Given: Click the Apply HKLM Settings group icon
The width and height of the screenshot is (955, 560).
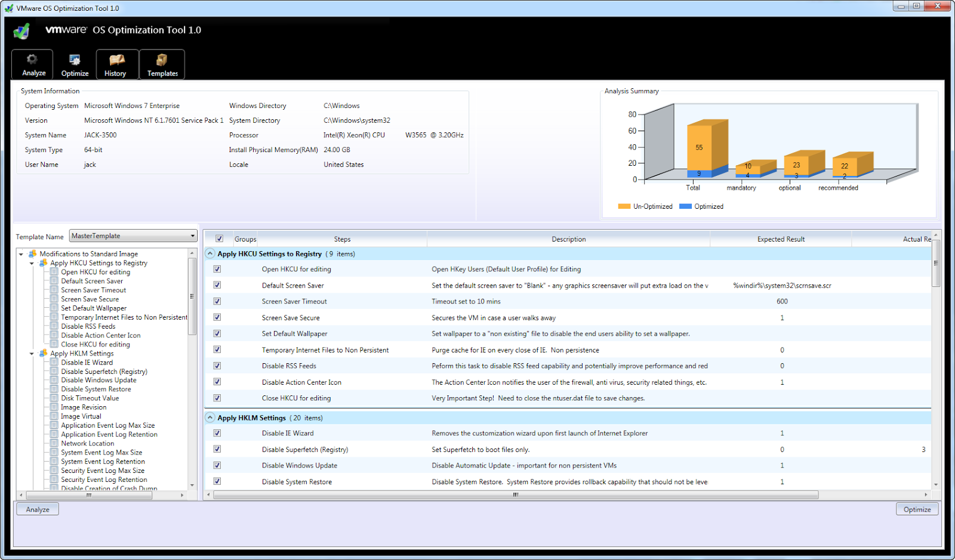Looking at the screenshot, I should (x=42, y=353).
